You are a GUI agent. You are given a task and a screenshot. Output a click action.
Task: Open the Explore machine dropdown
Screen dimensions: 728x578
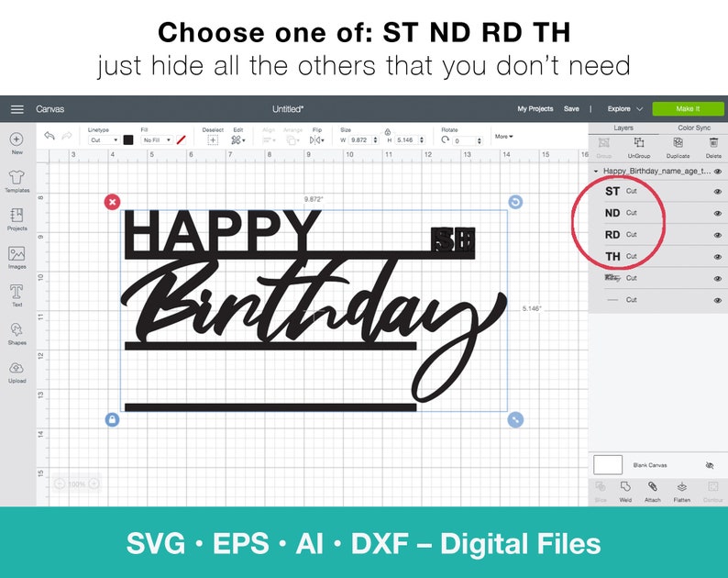point(625,109)
